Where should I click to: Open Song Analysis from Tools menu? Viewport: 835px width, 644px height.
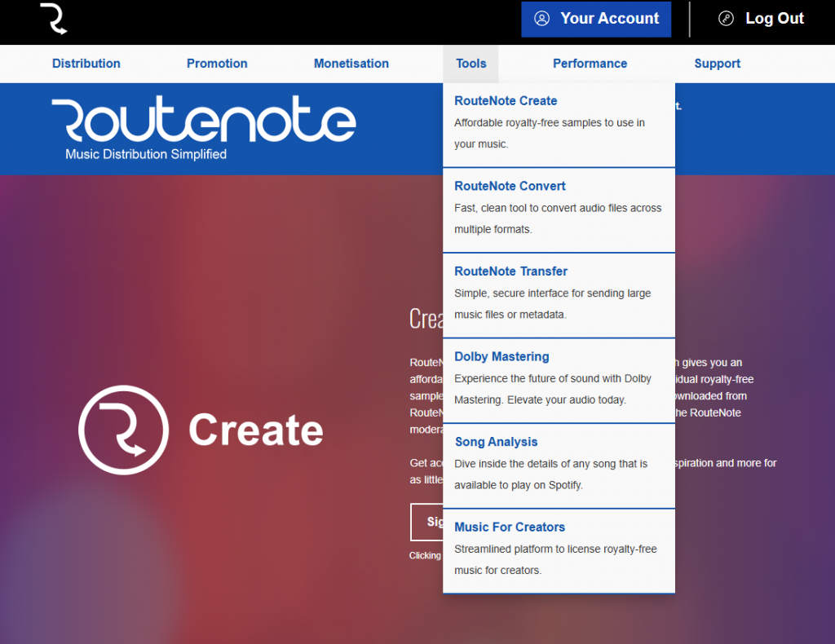point(496,442)
